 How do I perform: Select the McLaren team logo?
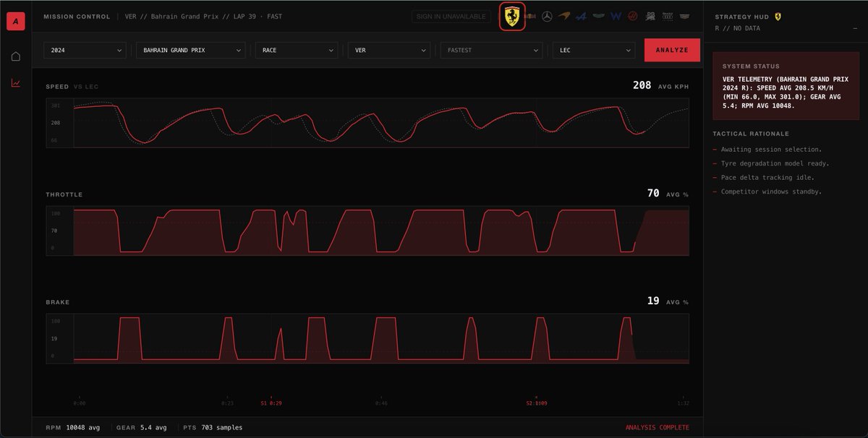tap(564, 17)
